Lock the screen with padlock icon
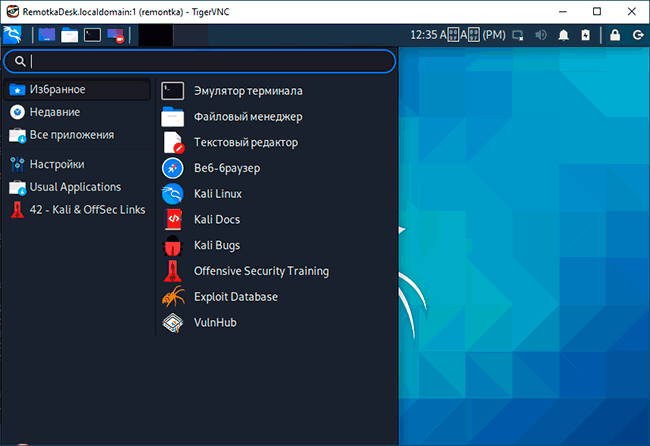Image resolution: width=650 pixels, height=446 pixels. point(615,35)
